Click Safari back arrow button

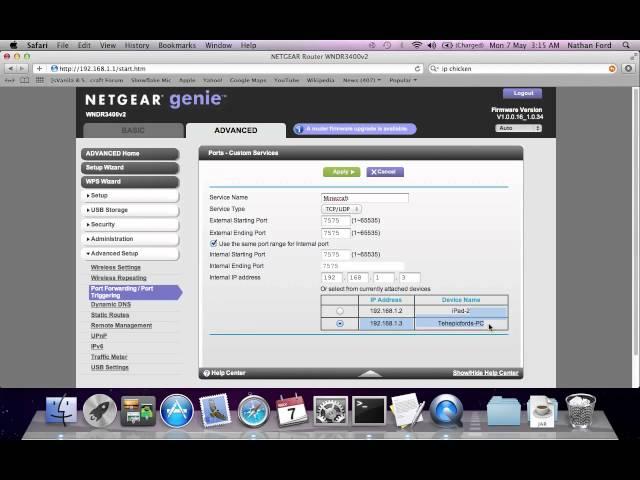click(10, 69)
